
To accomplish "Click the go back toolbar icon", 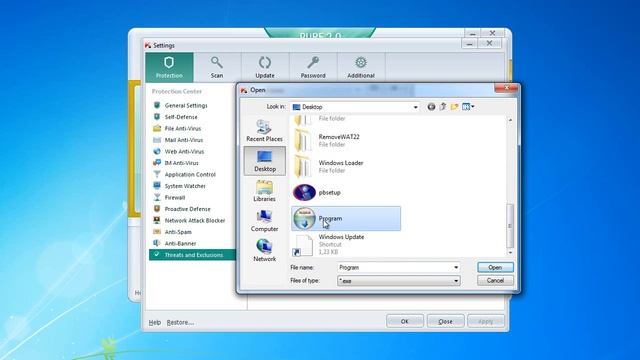I will tap(431, 107).
